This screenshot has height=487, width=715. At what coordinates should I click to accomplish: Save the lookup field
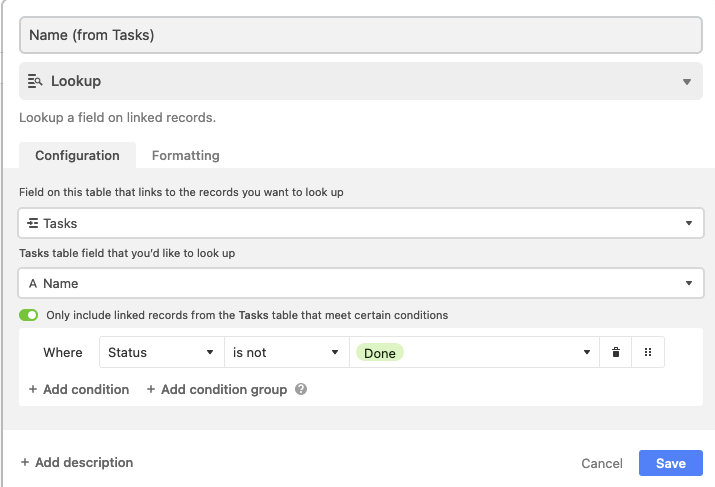pyautogui.click(x=671, y=463)
